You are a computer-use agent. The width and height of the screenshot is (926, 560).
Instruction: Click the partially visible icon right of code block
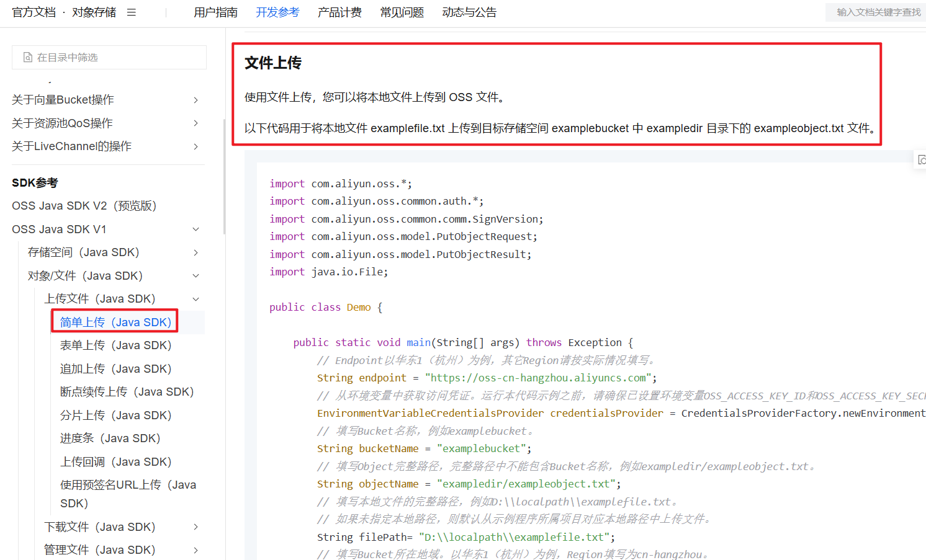click(922, 159)
